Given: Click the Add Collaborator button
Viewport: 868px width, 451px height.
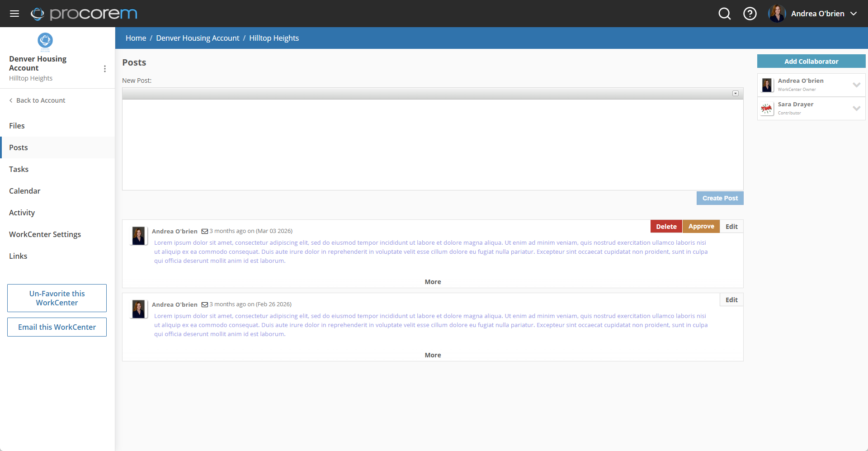Looking at the screenshot, I should pos(811,61).
